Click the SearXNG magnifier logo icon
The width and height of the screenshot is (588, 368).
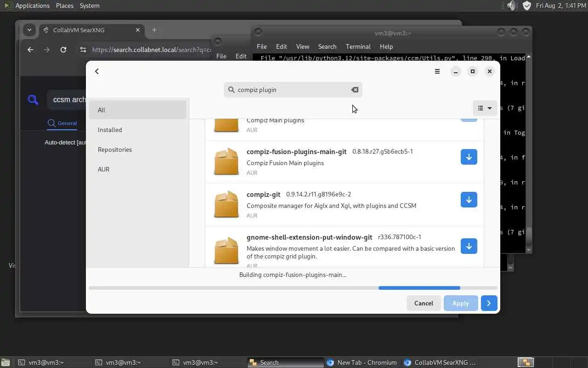(33, 99)
